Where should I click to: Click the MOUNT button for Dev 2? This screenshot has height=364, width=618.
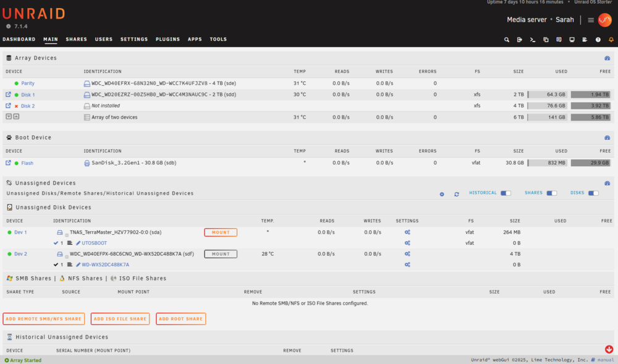[x=221, y=254]
